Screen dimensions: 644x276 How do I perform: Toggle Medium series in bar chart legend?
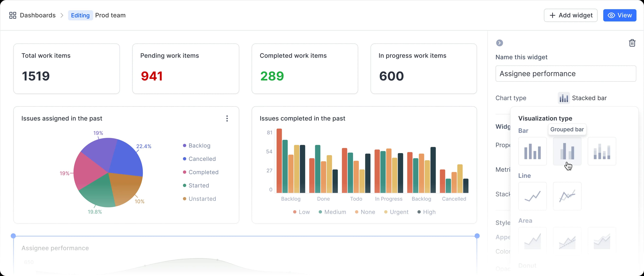(332, 212)
